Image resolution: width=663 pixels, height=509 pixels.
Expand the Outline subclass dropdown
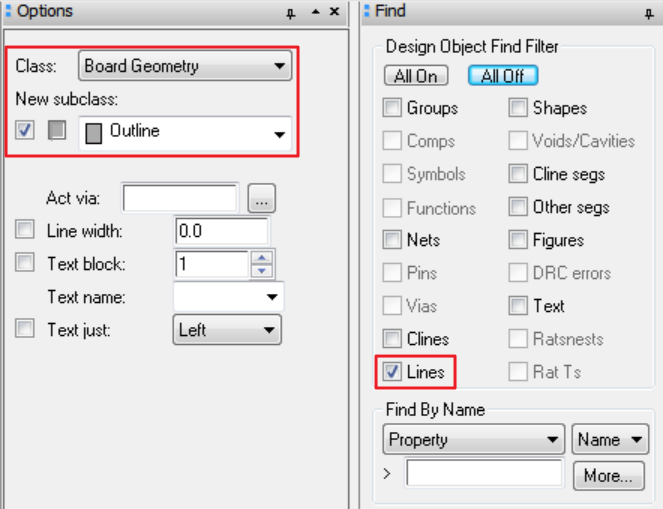[185, 133]
